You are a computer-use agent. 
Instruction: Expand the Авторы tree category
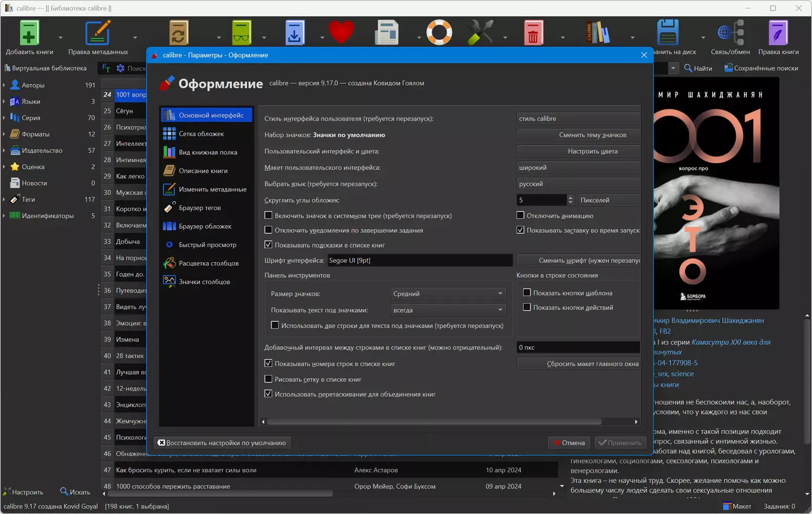tap(4, 85)
